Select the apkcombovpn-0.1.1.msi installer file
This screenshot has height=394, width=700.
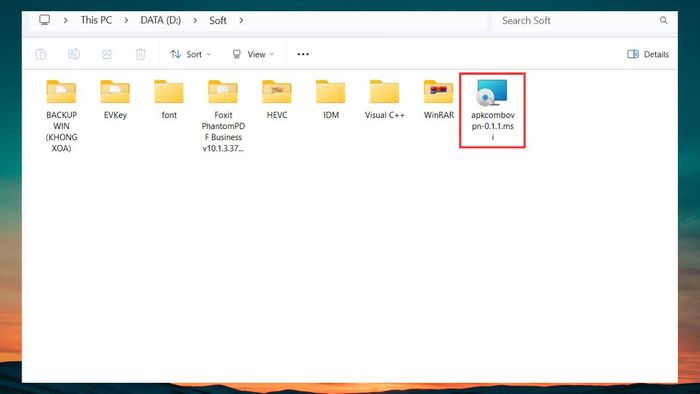pos(492,110)
